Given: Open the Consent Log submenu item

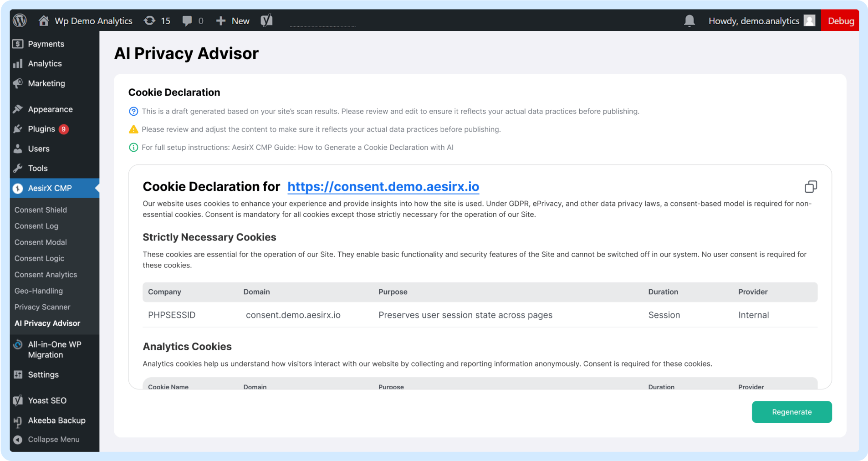Looking at the screenshot, I should pos(36,226).
